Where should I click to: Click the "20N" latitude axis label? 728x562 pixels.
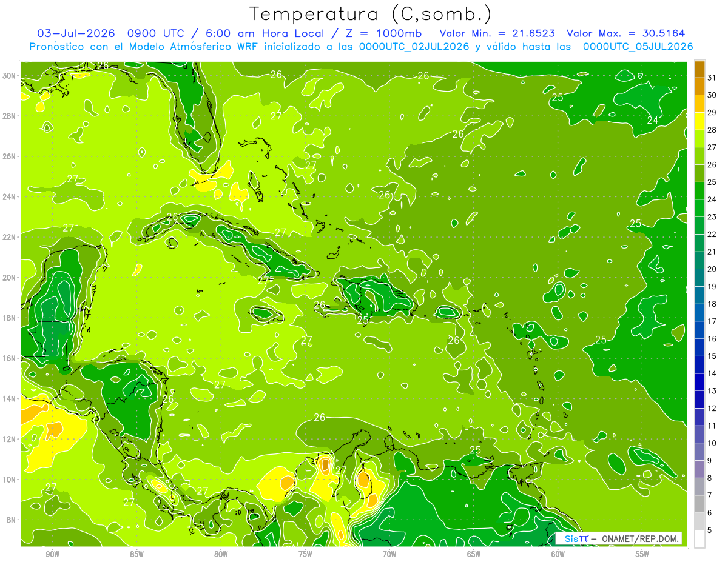click(10, 278)
